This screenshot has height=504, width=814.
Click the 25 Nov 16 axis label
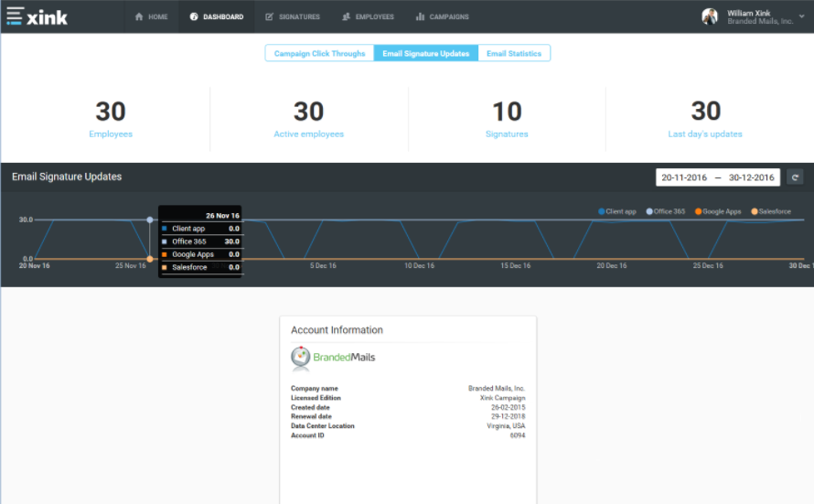point(130,266)
